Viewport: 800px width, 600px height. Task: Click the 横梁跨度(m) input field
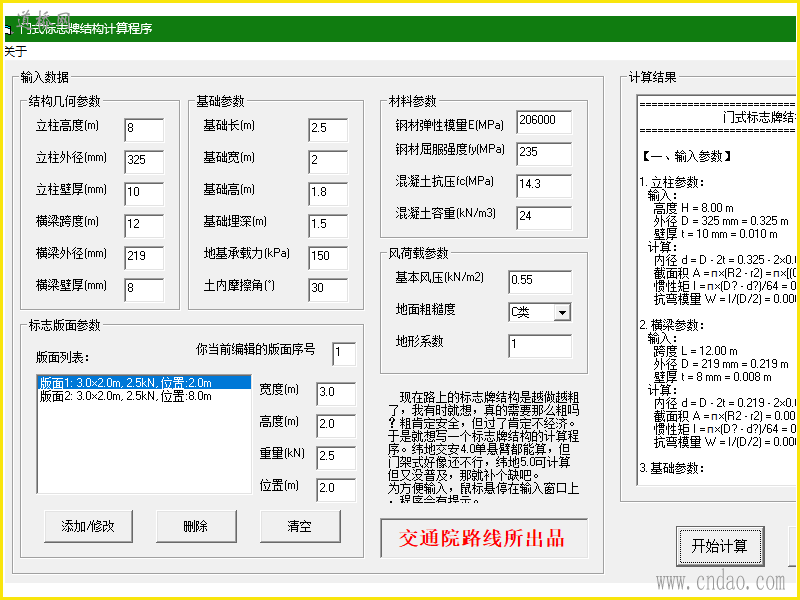point(144,226)
